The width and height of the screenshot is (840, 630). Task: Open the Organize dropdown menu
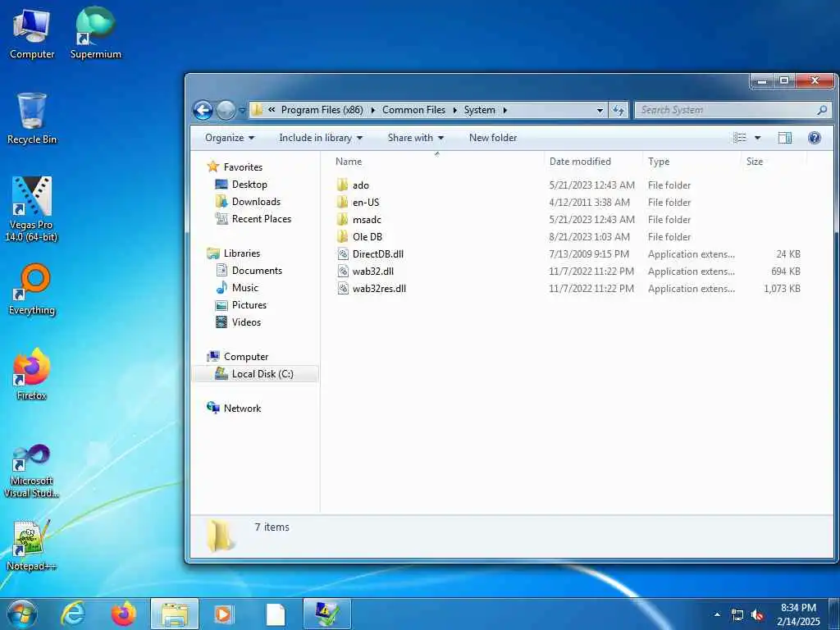[x=230, y=138]
